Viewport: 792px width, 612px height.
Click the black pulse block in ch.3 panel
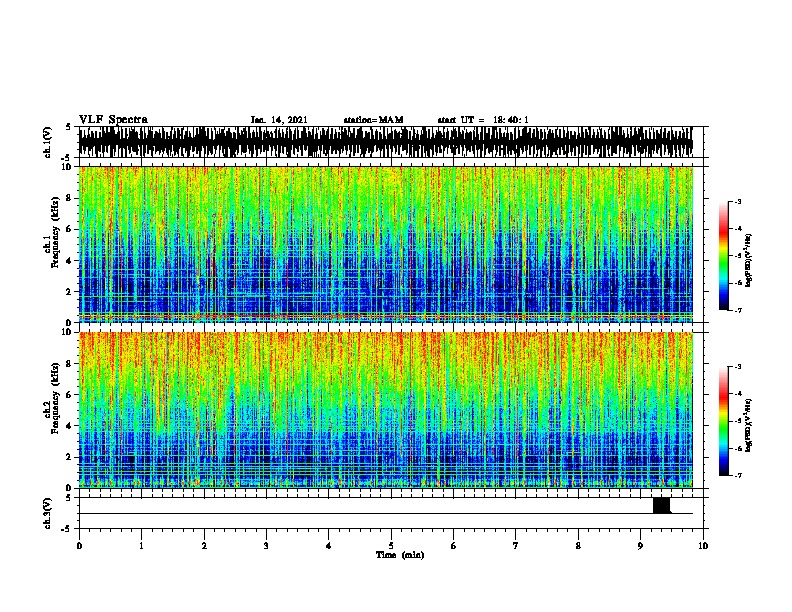662,505
